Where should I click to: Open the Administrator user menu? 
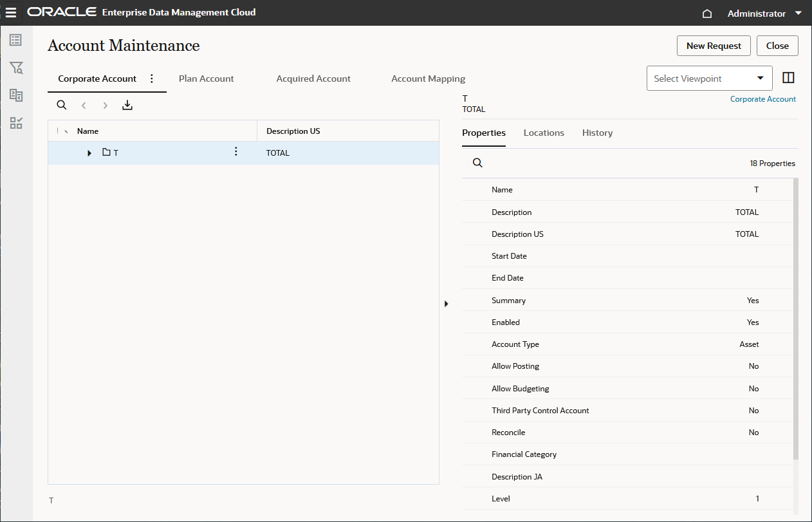(764, 14)
